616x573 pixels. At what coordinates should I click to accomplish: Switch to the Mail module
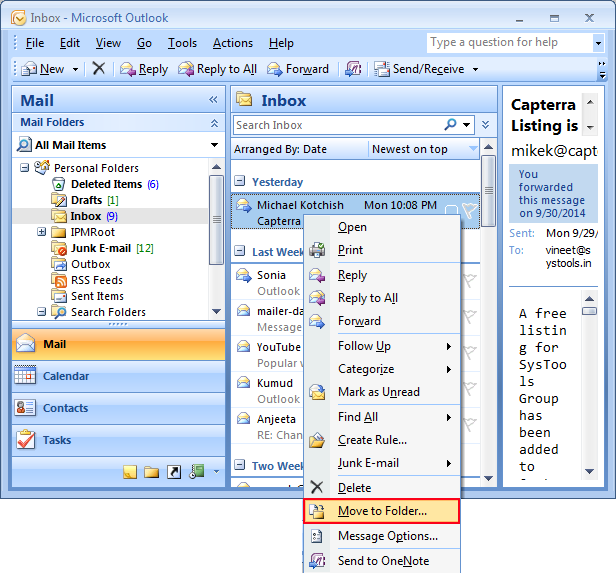pyautogui.click(x=118, y=344)
